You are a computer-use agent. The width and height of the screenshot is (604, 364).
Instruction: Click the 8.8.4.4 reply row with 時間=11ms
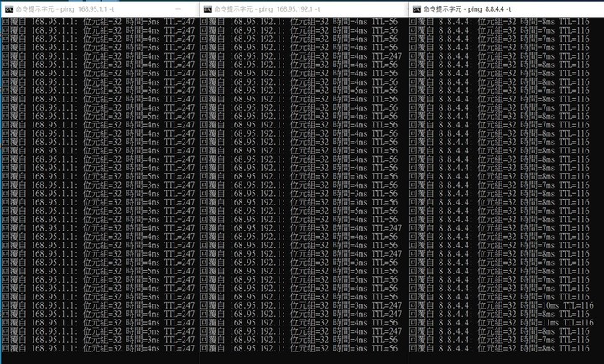tap(502, 322)
